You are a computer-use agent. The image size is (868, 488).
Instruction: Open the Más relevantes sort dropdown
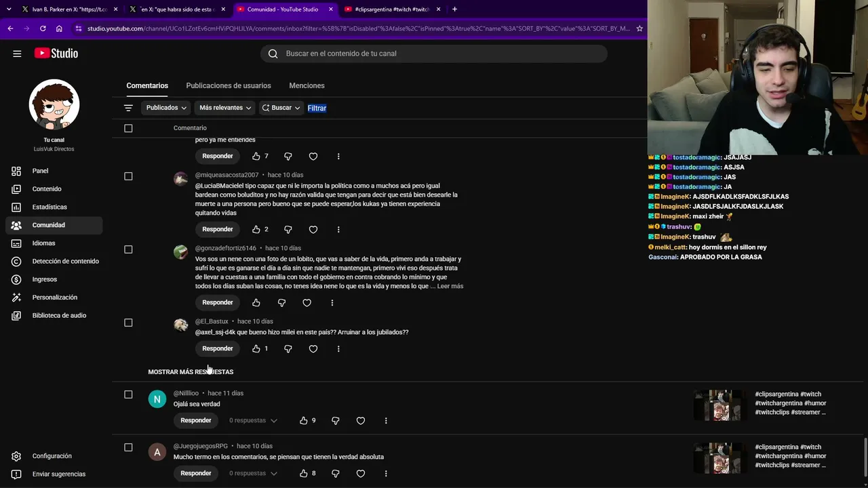[225, 108]
